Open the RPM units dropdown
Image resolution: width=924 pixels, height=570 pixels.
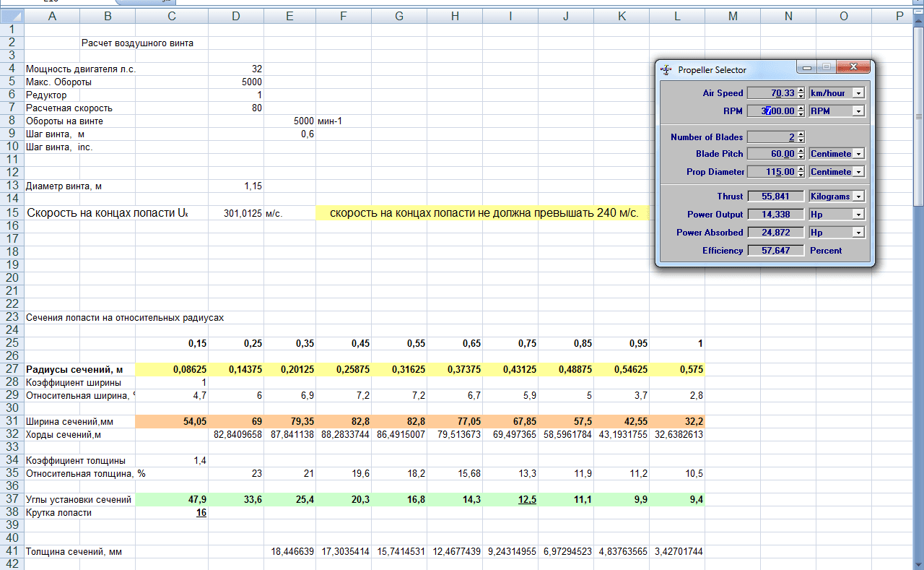point(858,111)
